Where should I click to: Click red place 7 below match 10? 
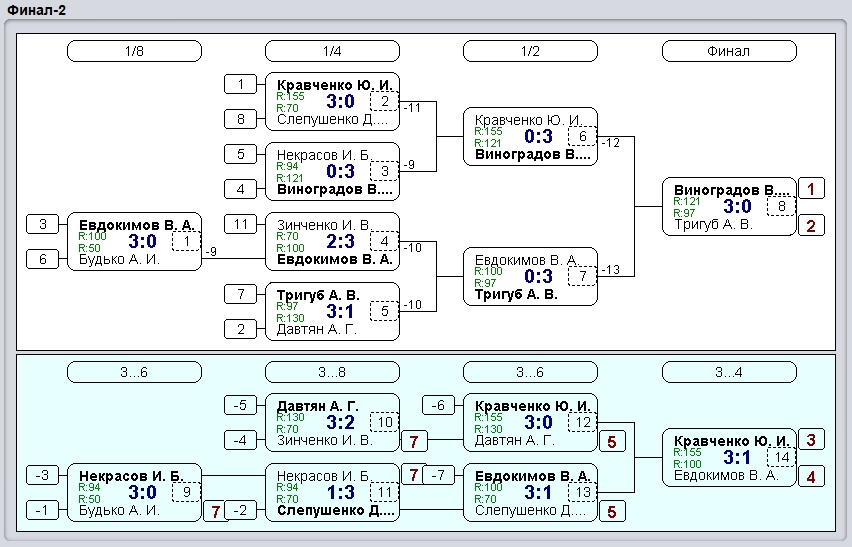414,442
